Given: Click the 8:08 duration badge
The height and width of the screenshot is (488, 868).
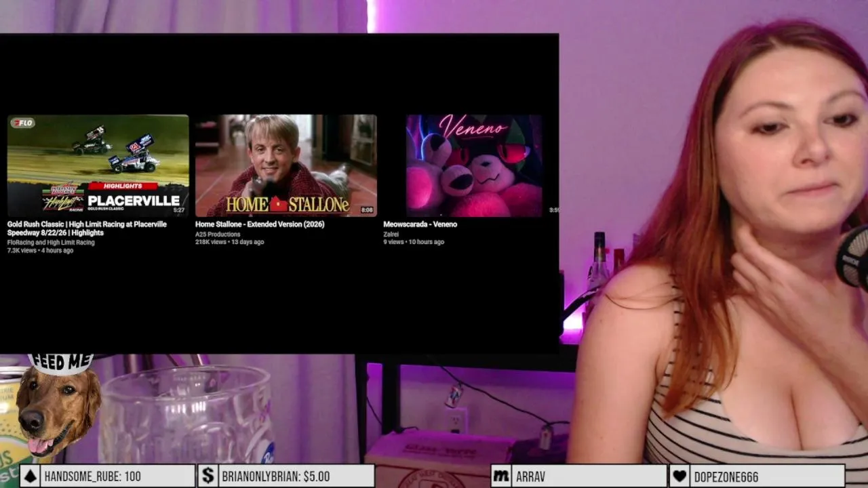Looking at the screenshot, I should 367,210.
